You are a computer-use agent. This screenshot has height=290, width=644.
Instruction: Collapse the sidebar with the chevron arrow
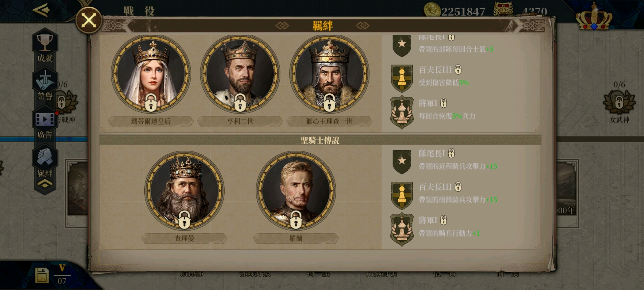point(45,184)
